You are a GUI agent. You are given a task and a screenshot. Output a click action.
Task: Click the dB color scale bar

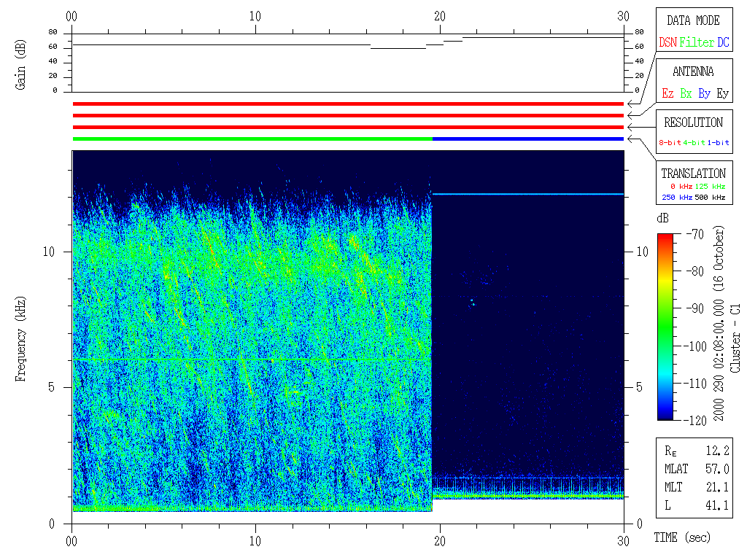[x=665, y=326]
